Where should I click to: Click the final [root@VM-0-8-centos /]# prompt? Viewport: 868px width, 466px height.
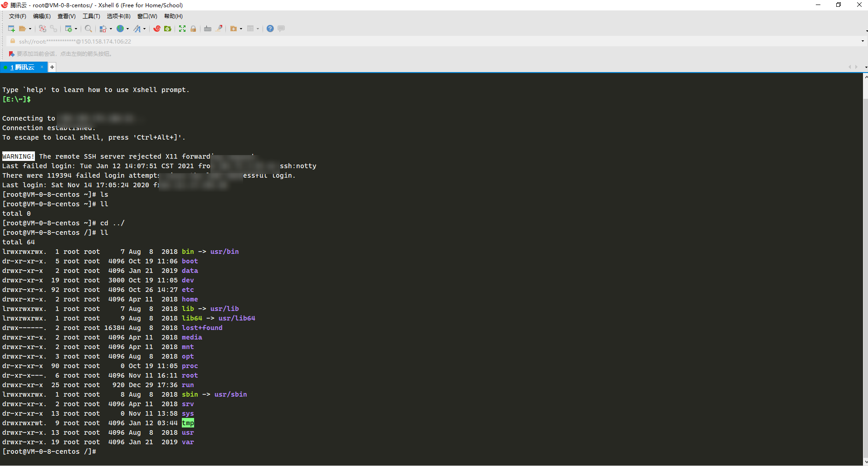pyautogui.click(x=49, y=451)
